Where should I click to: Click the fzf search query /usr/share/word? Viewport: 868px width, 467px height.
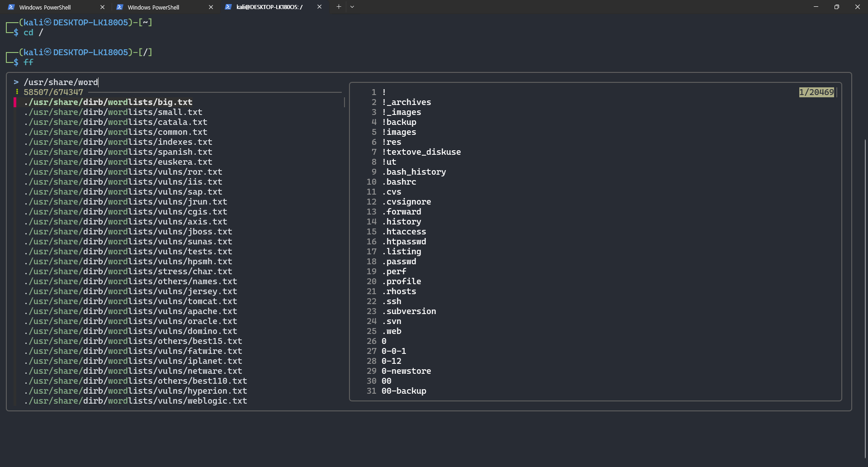coord(61,82)
